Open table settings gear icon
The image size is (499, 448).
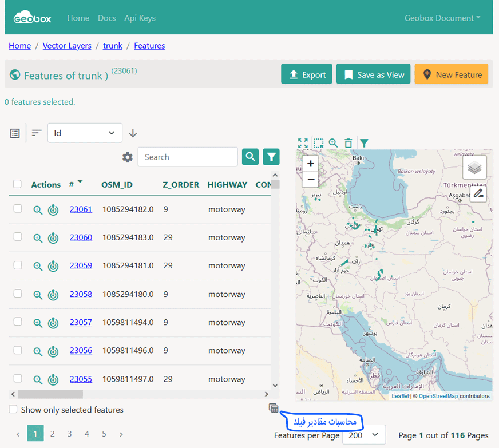(127, 157)
